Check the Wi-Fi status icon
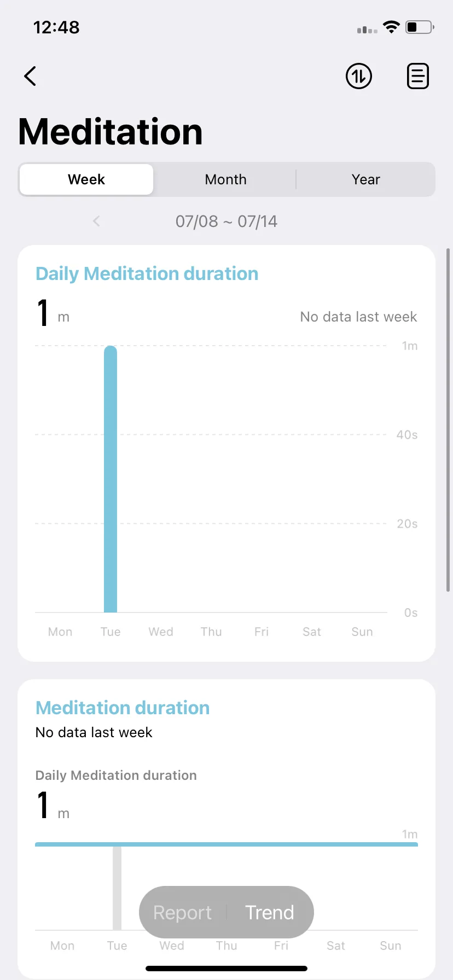Image resolution: width=453 pixels, height=980 pixels. [x=391, y=27]
